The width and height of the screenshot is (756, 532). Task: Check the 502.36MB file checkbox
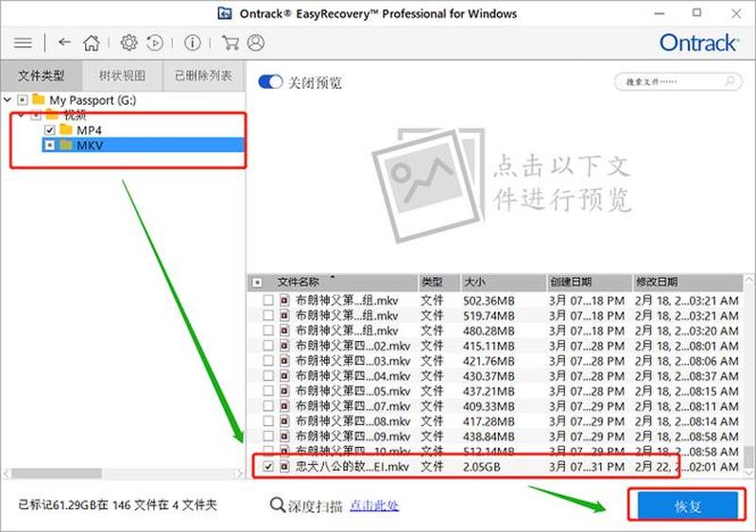tap(268, 300)
